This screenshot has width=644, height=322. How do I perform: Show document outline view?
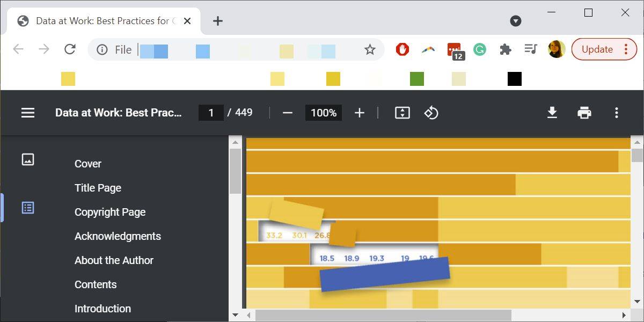click(28, 208)
